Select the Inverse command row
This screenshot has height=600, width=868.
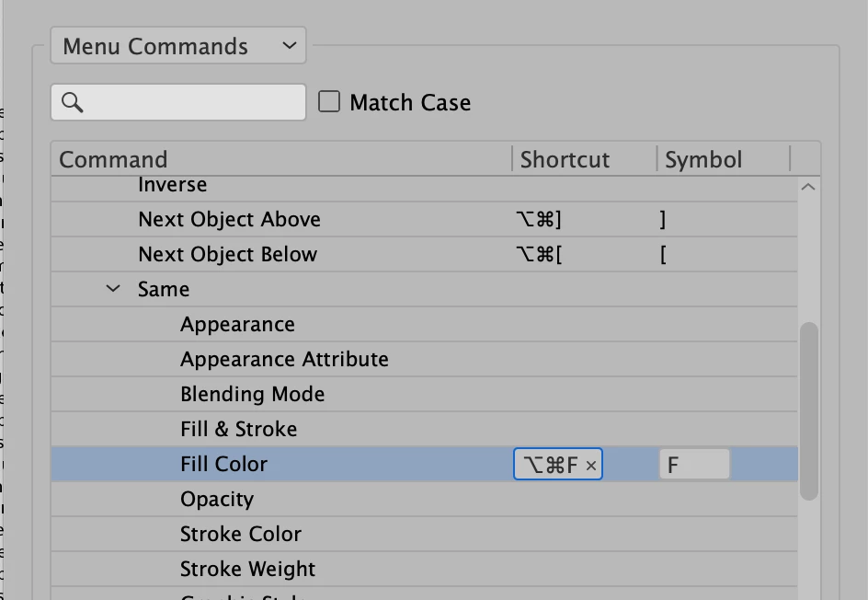pos(424,189)
